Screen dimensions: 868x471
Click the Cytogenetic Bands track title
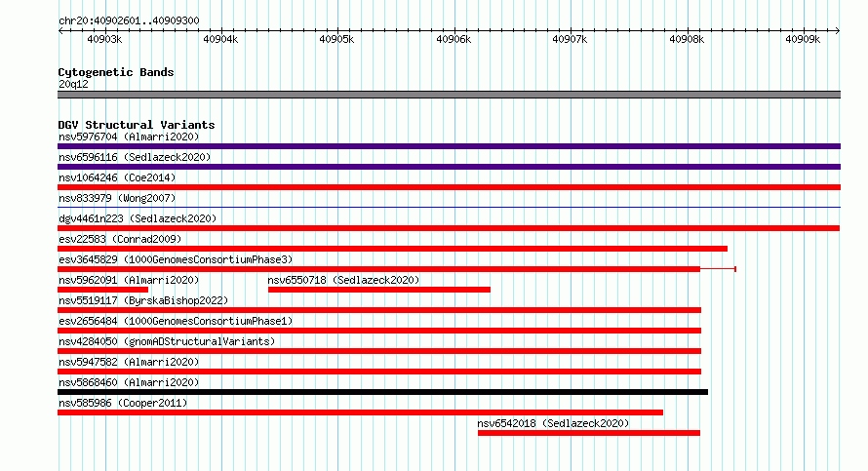[116, 72]
